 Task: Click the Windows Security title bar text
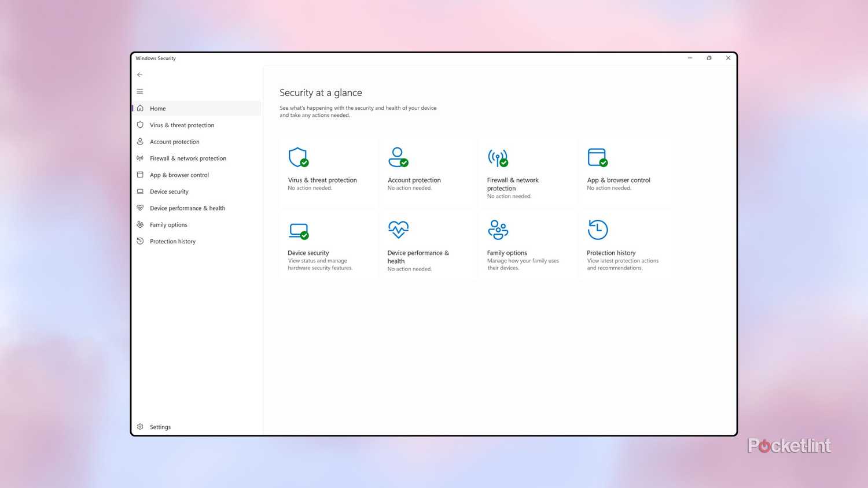coord(155,58)
